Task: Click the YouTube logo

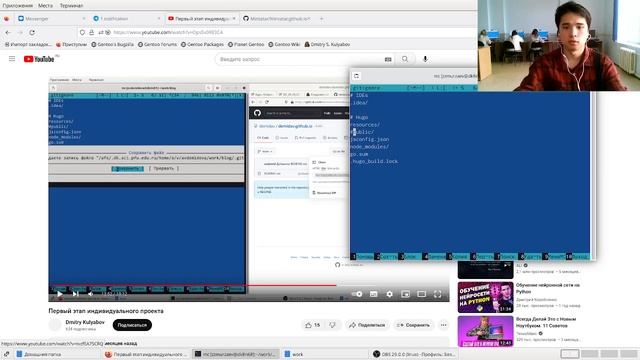Action: (39, 59)
